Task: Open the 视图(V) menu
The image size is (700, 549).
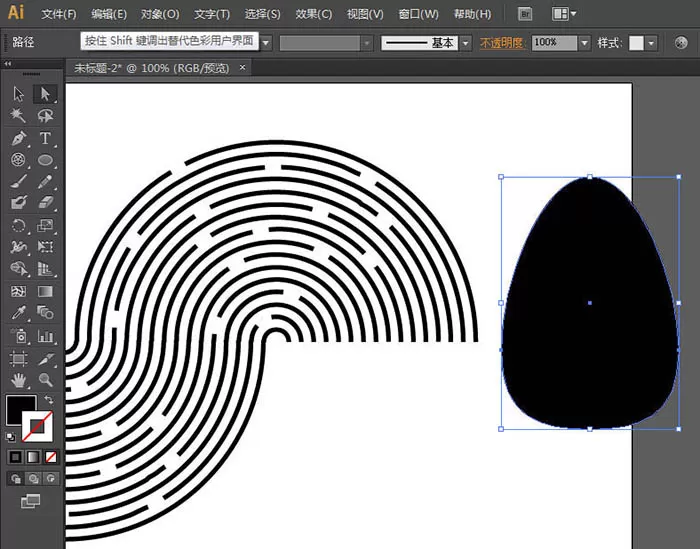Action: click(365, 14)
